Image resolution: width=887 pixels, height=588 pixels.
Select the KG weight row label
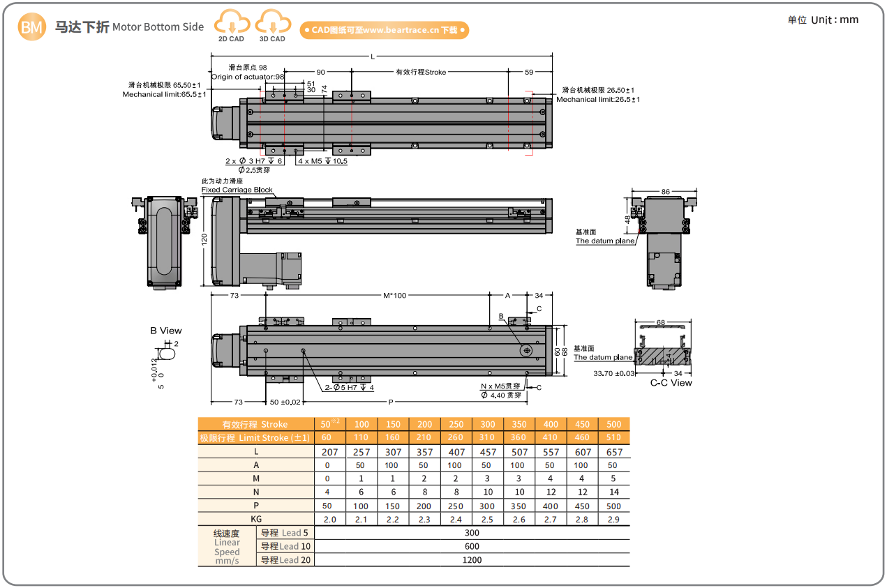[256, 519]
